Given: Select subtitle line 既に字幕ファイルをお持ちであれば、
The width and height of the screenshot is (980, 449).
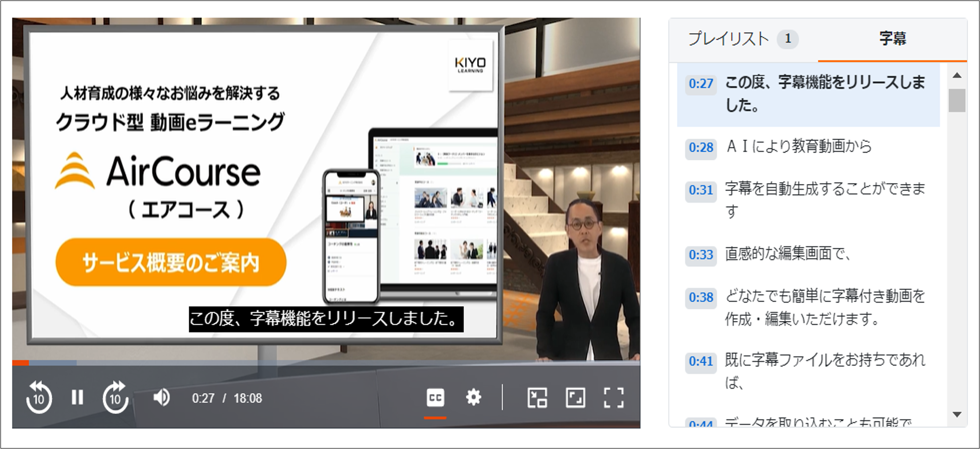Looking at the screenshot, I should [x=825, y=371].
